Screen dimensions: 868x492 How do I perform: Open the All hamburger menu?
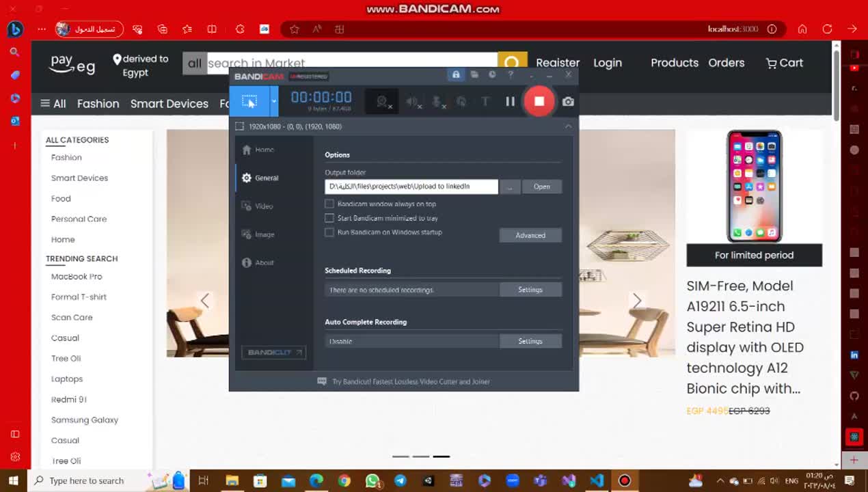[53, 103]
